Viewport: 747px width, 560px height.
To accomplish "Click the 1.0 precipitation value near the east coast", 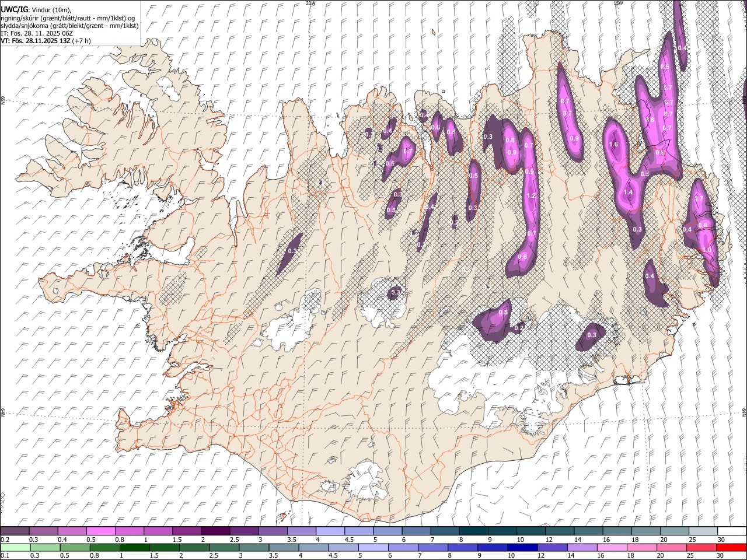I will (x=707, y=250).
